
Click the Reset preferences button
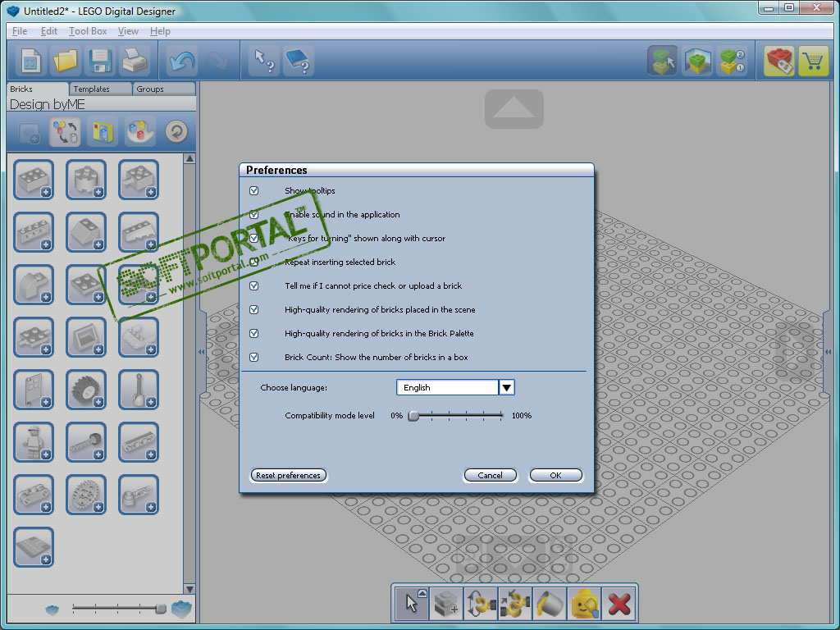pos(288,475)
